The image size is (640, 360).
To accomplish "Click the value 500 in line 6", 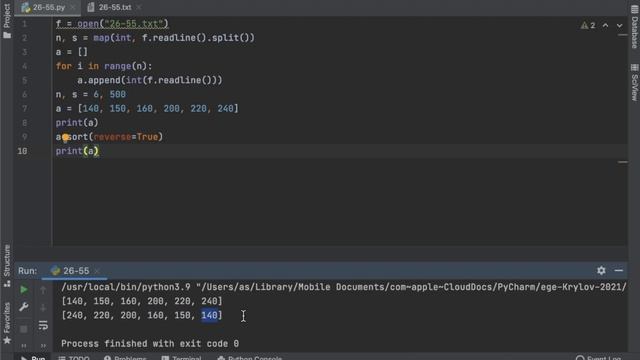I will click(x=118, y=94).
